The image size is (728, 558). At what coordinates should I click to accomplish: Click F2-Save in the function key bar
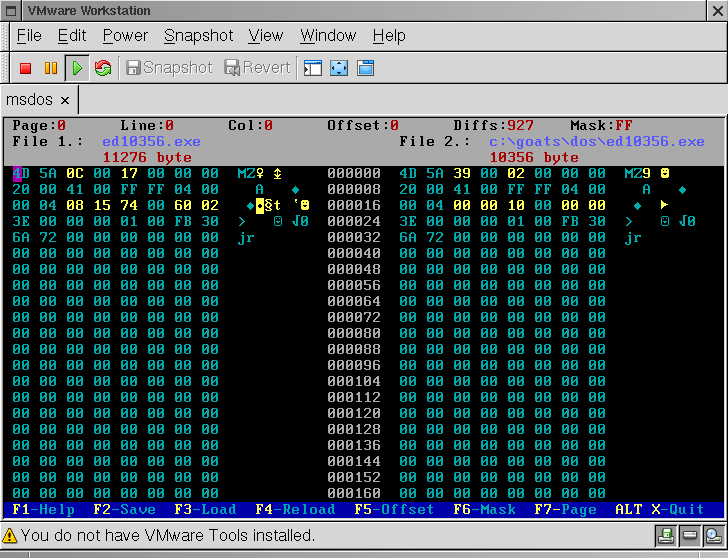pos(124,509)
